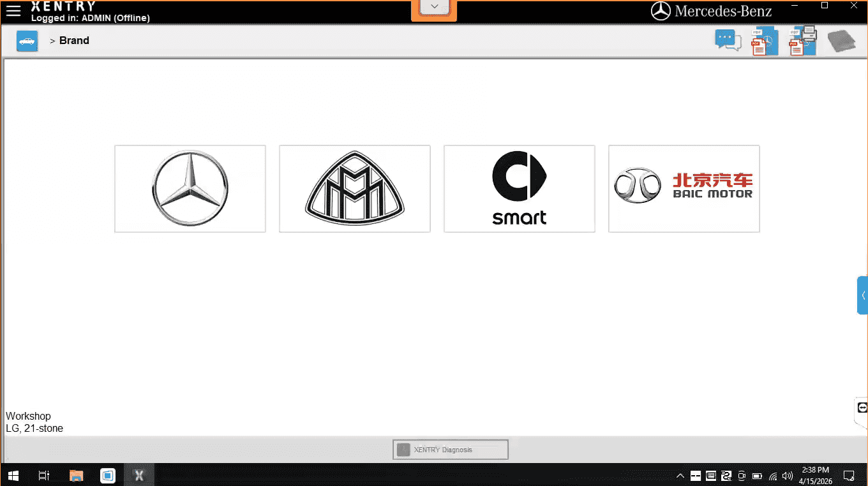Screen dimensions: 868x486
Task: Open the volume control in system tray
Action: (788, 476)
